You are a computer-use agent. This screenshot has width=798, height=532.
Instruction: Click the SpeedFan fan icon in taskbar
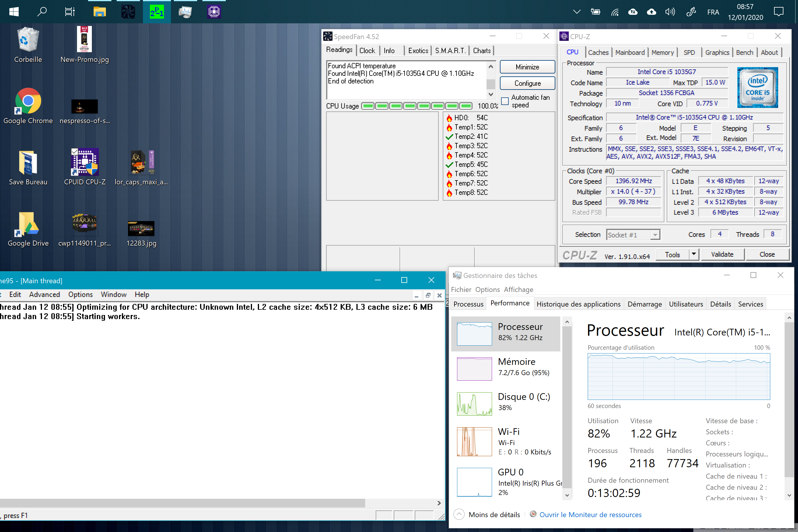point(128,12)
